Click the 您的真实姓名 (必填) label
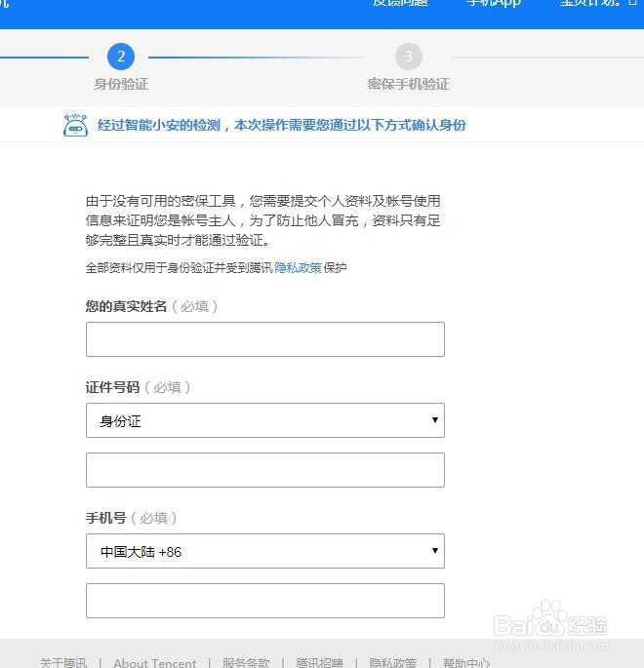Image resolution: width=644 pixels, height=668 pixels. coord(151,306)
